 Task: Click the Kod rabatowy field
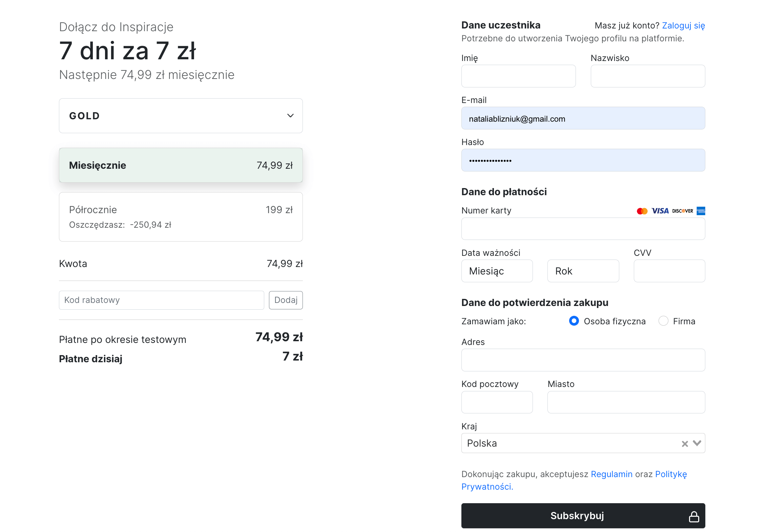pos(161,300)
